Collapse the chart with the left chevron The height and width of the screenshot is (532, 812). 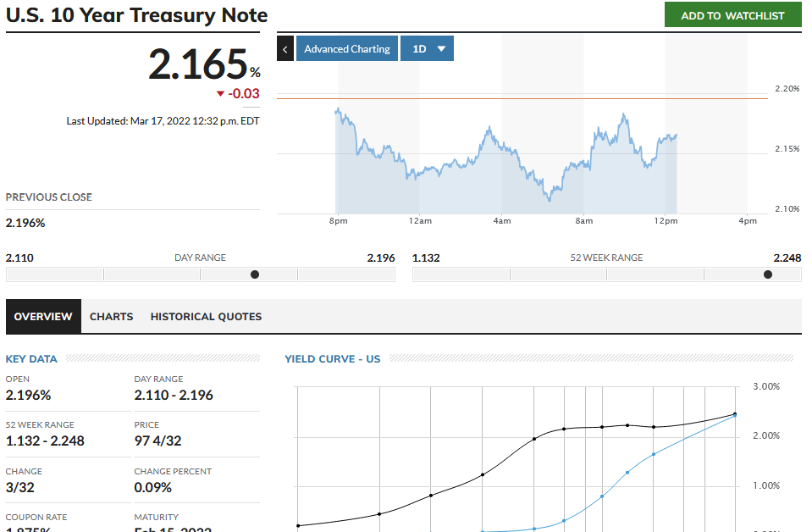tap(284, 48)
